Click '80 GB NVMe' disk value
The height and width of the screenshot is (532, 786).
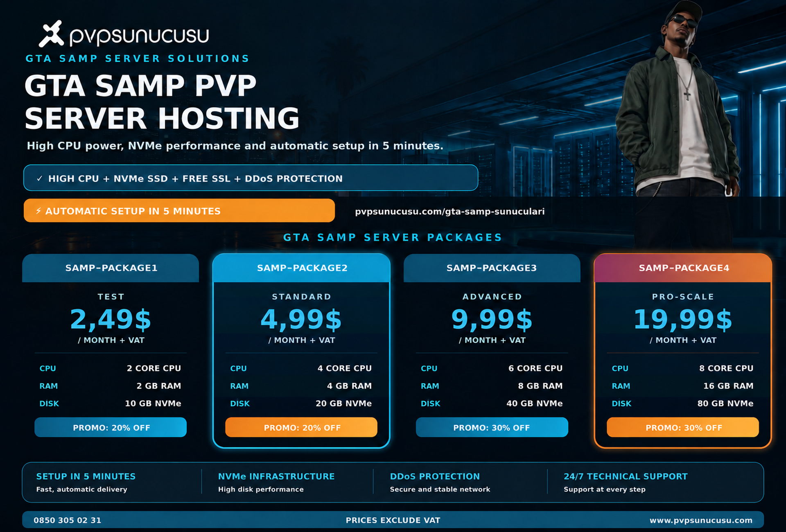(x=725, y=404)
